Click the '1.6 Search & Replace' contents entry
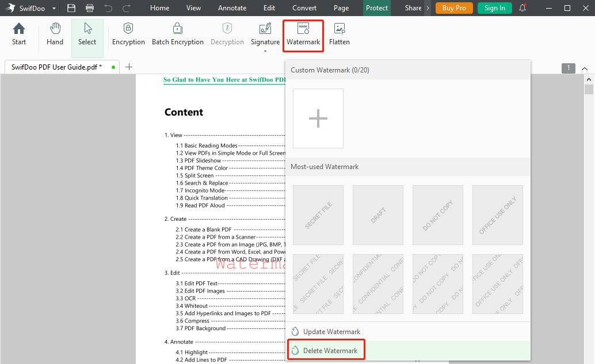The height and width of the screenshot is (364, 595). (x=202, y=183)
